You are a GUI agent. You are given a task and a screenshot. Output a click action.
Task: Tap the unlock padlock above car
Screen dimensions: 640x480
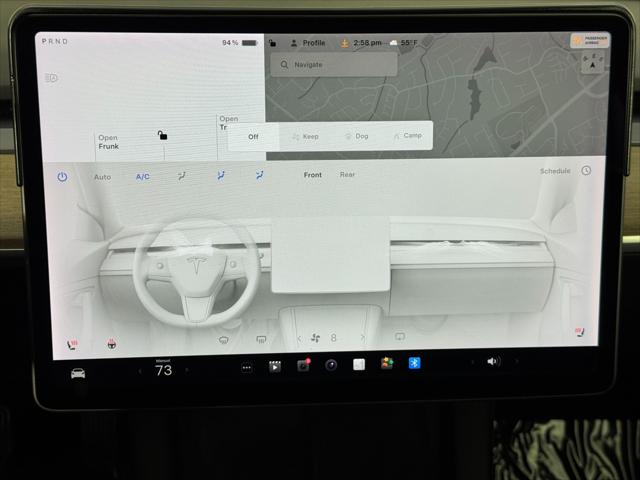coord(162,135)
